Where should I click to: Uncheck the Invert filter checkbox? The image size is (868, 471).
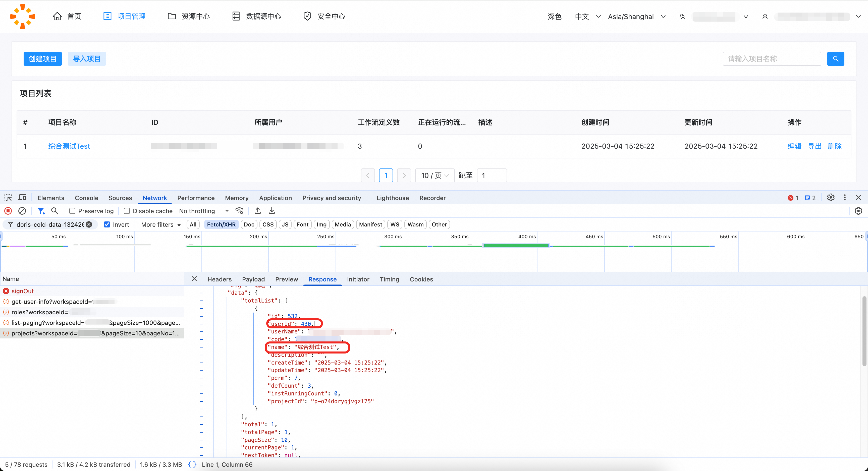107,224
